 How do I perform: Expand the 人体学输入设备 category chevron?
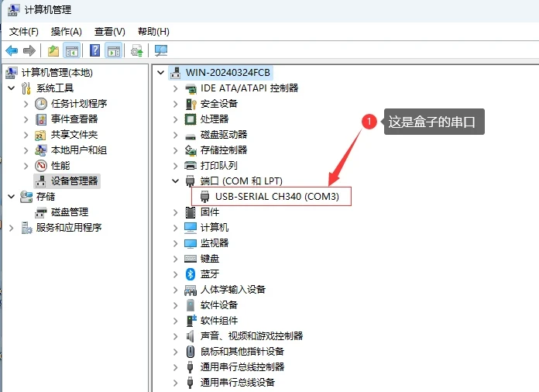175,290
